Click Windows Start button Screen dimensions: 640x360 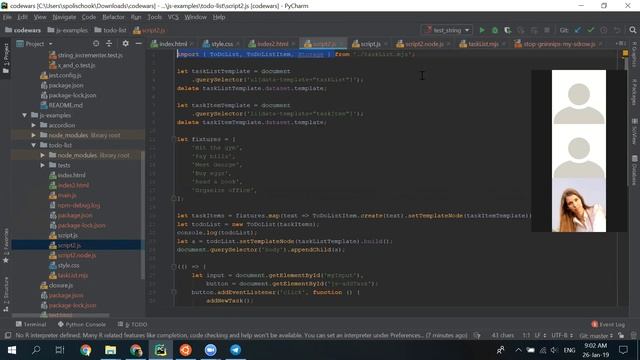[x=11, y=350]
